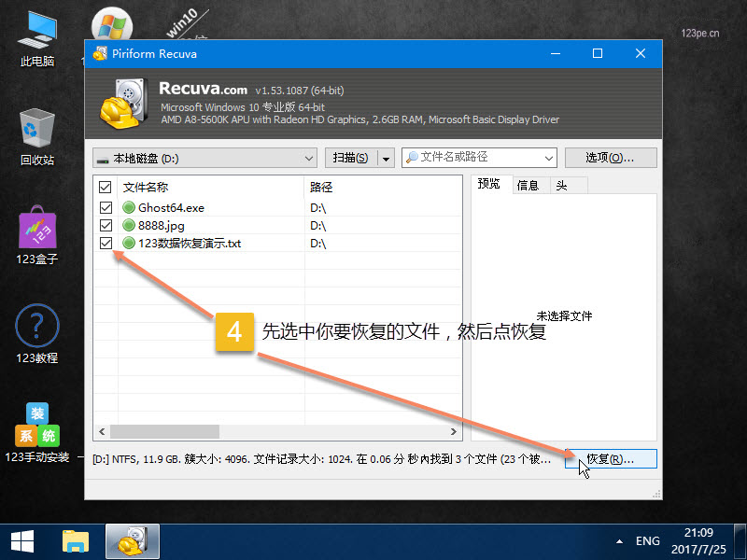The height and width of the screenshot is (560, 747).
Task: Toggle the select-all checkbox in the file list header
Action: (106, 187)
